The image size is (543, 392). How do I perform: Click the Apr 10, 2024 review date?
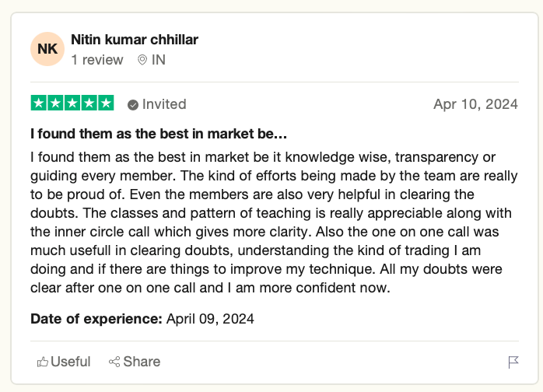475,104
